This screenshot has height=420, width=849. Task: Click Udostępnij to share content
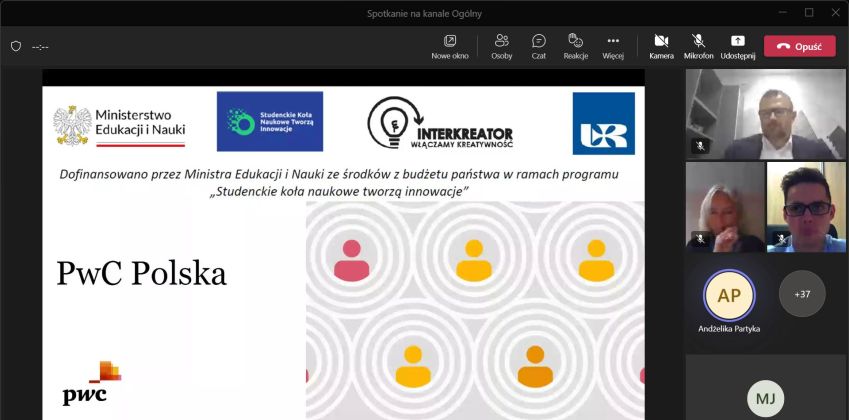(737, 46)
